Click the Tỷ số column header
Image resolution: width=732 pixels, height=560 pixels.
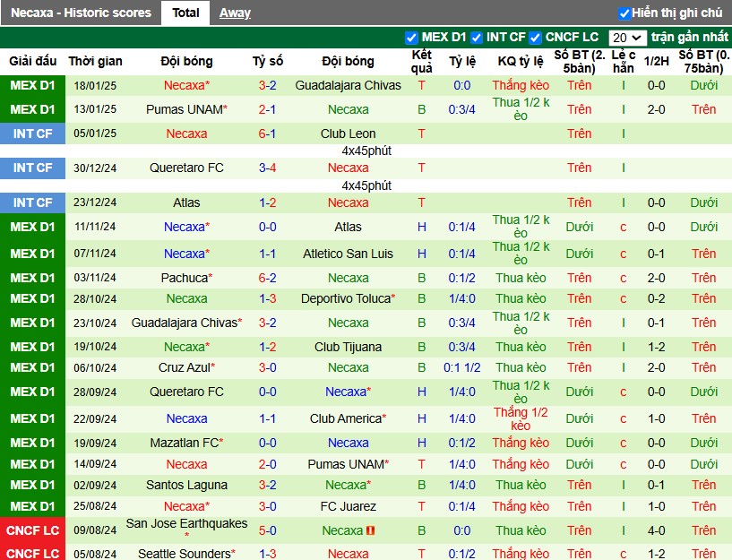[x=267, y=61]
